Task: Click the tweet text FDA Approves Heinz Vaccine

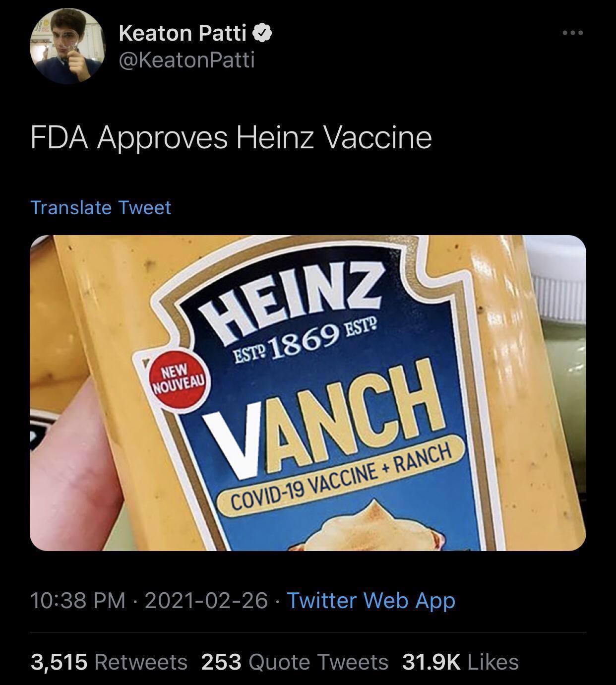Action: [231, 137]
